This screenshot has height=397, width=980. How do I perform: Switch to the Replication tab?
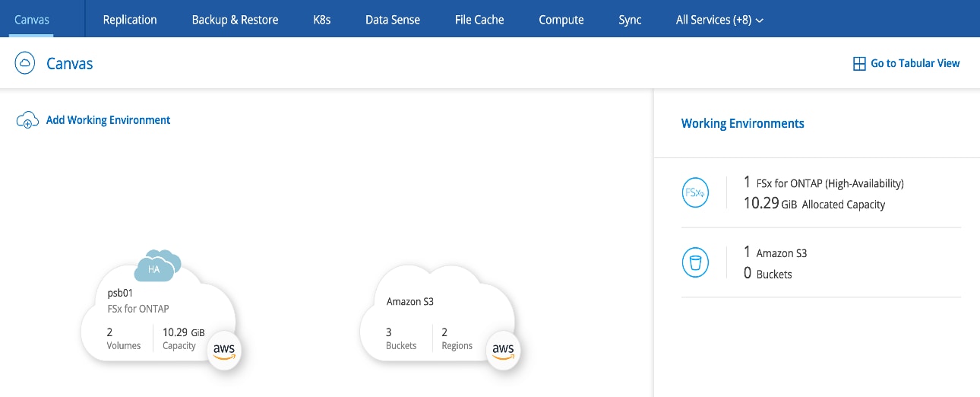pos(130,20)
